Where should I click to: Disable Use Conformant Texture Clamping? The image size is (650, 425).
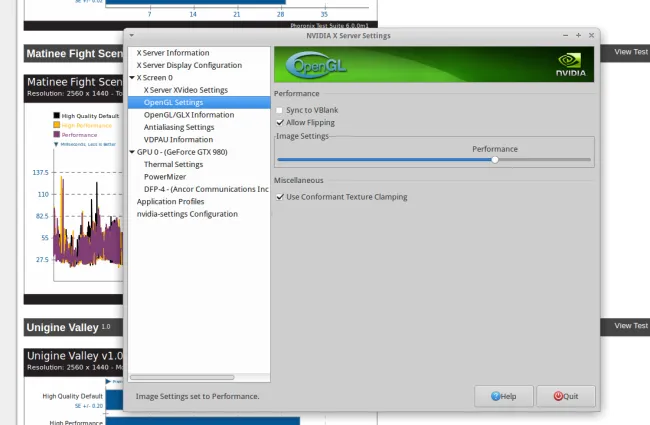click(280, 197)
